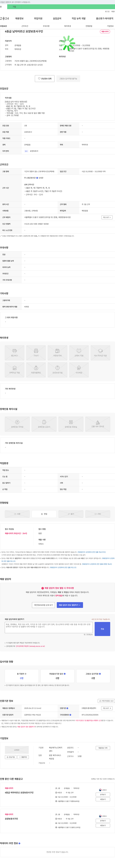Viewport: 115px width, 868px height.
Task: Select the 면접 screening method tile
Action: click(x=44, y=514)
